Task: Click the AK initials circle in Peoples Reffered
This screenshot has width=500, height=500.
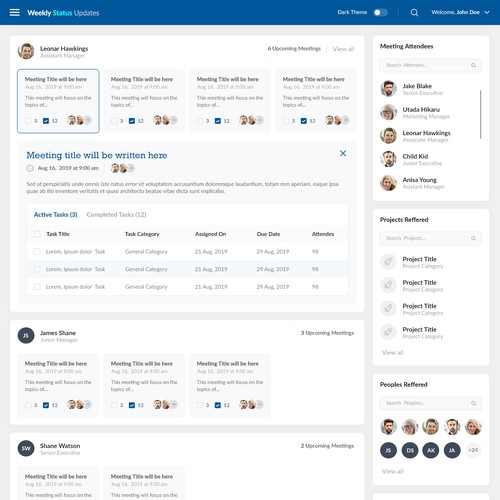Action: [431, 450]
